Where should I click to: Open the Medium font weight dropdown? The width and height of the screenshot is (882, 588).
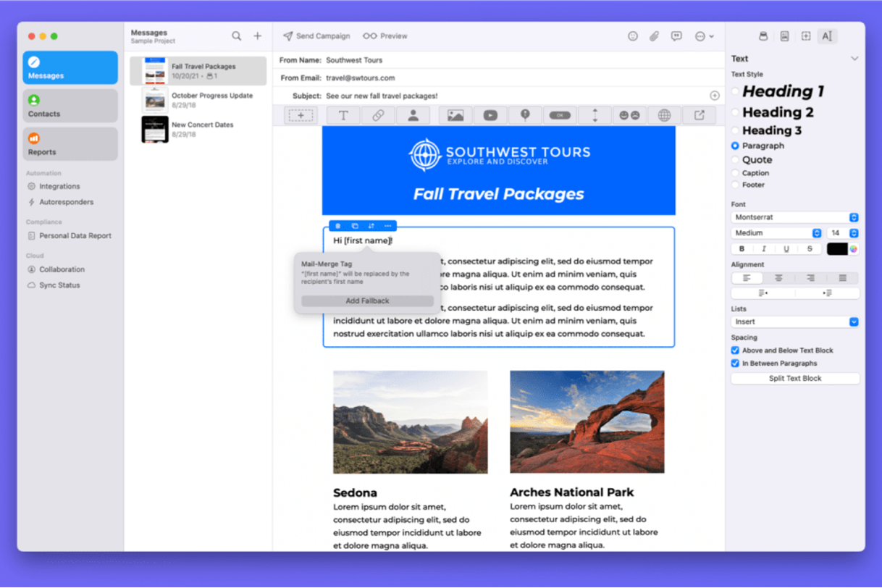coord(776,233)
